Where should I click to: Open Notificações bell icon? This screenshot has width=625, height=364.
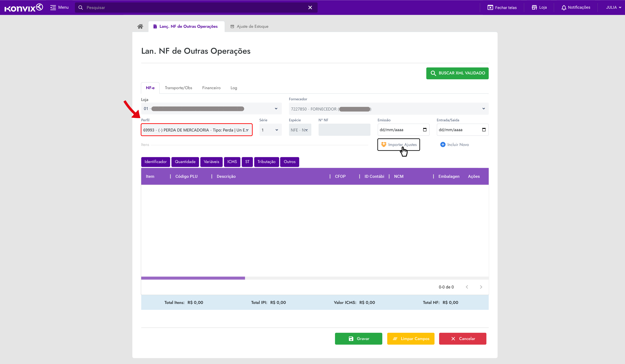click(x=563, y=7)
